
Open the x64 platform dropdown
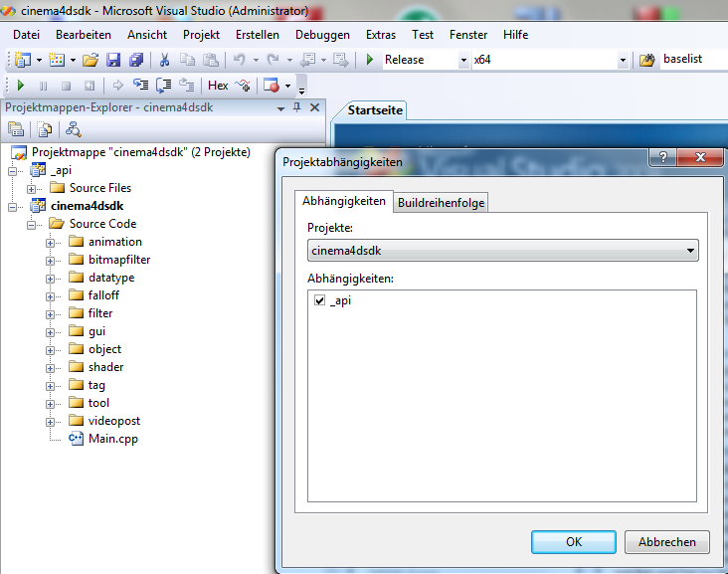[623, 60]
